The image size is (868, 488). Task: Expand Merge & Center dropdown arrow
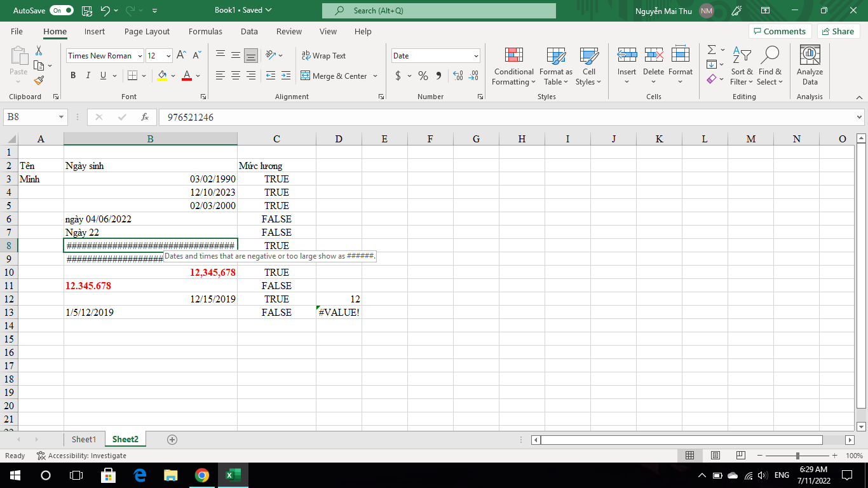point(375,76)
